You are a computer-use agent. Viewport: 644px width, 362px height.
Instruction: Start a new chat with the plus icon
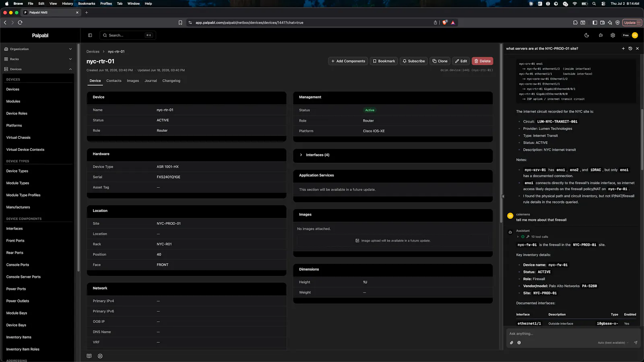pos(623,48)
